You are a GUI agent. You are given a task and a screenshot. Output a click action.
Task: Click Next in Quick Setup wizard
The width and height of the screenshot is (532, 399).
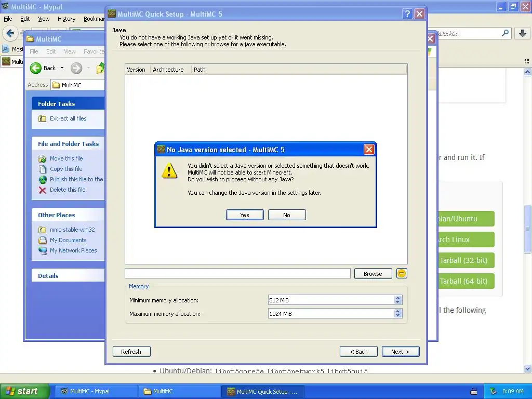pyautogui.click(x=401, y=352)
